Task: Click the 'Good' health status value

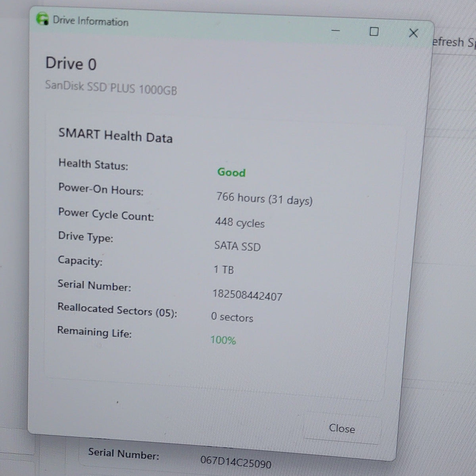Action: [x=231, y=172]
